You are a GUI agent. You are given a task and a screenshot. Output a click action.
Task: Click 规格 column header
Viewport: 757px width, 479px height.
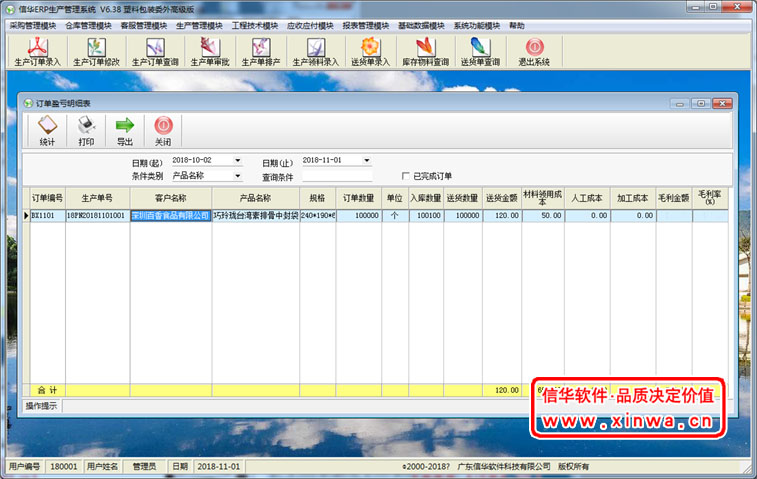coord(318,198)
